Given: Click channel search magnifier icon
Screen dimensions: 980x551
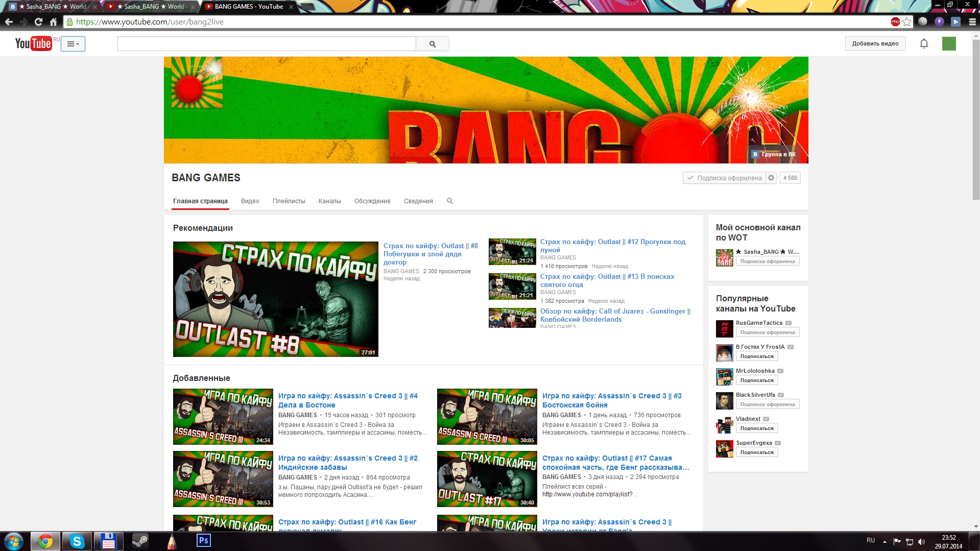Looking at the screenshot, I should (x=450, y=201).
